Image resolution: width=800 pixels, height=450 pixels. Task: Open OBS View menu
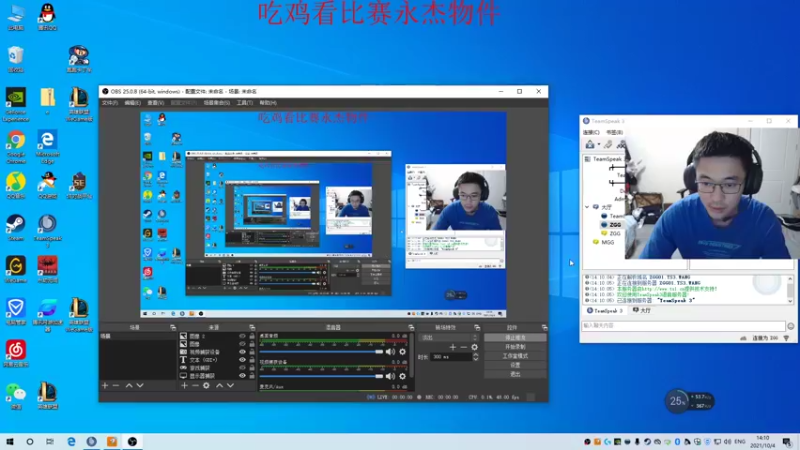[x=156, y=103]
